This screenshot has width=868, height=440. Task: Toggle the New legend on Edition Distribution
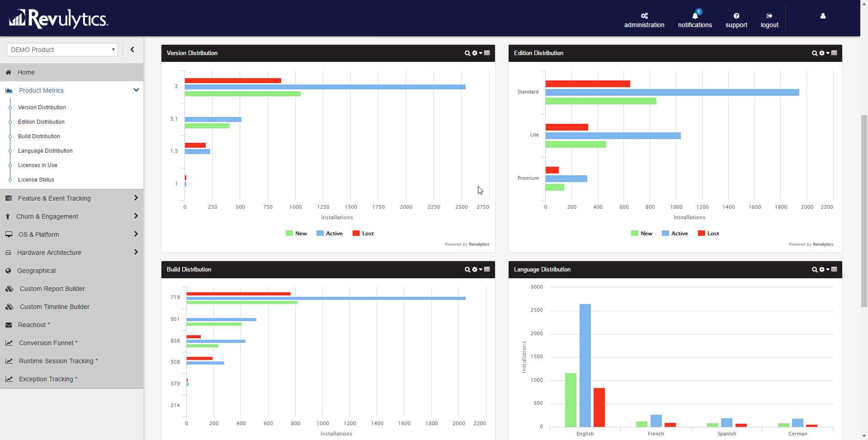(x=642, y=233)
